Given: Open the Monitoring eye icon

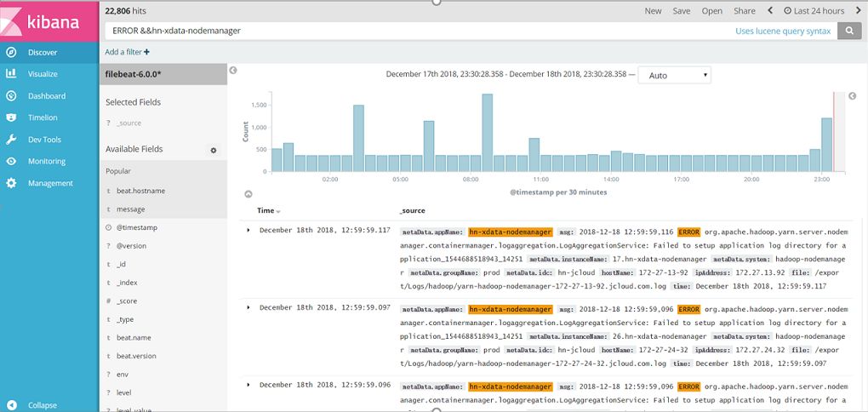Looking at the screenshot, I should point(11,161).
